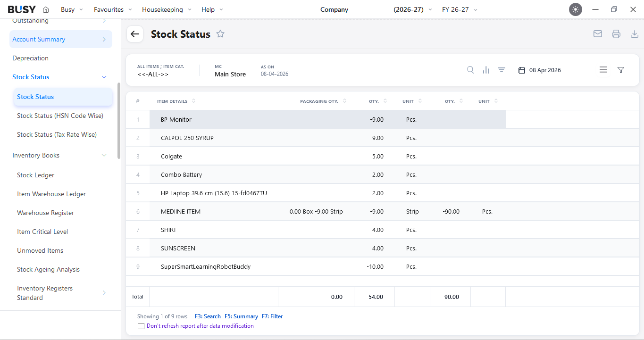Click the email report envelope icon
Image resolution: width=644 pixels, height=340 pixels.
pos(598,34)
